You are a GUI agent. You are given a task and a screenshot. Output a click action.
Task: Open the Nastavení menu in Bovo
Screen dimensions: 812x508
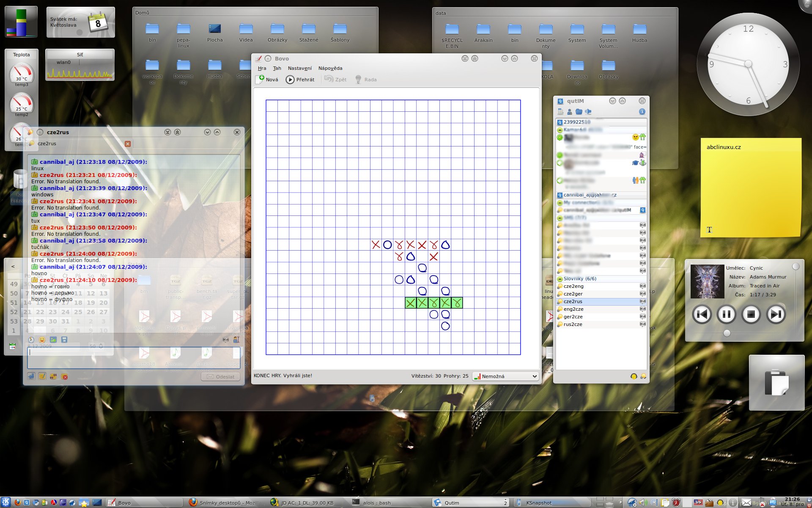[x=299, y=68]
